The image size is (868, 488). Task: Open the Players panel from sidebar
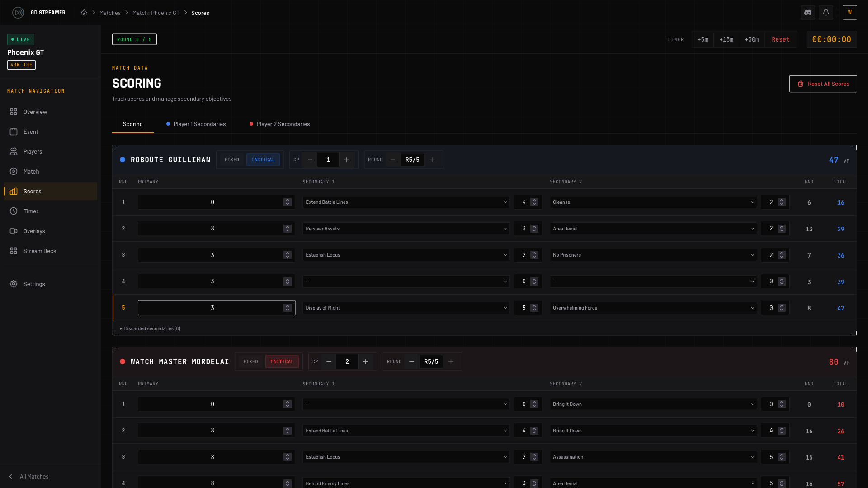coord(33,151)
